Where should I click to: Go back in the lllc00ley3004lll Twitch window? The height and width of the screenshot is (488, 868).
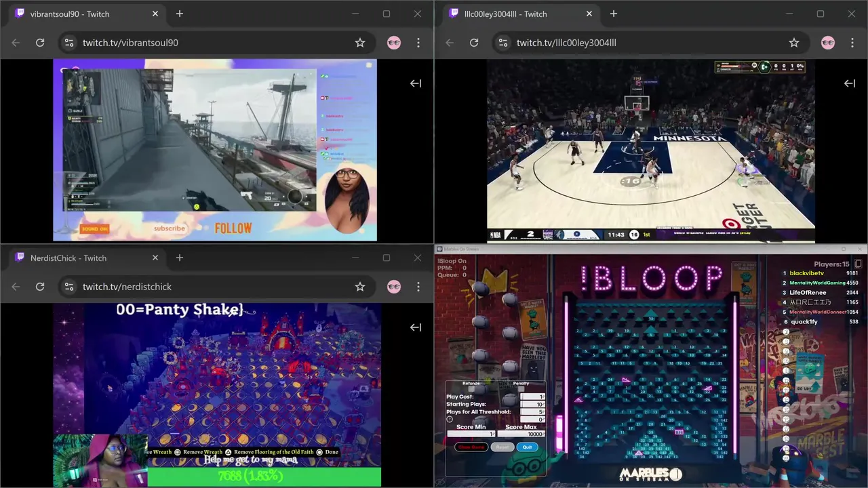click(450, 43)
